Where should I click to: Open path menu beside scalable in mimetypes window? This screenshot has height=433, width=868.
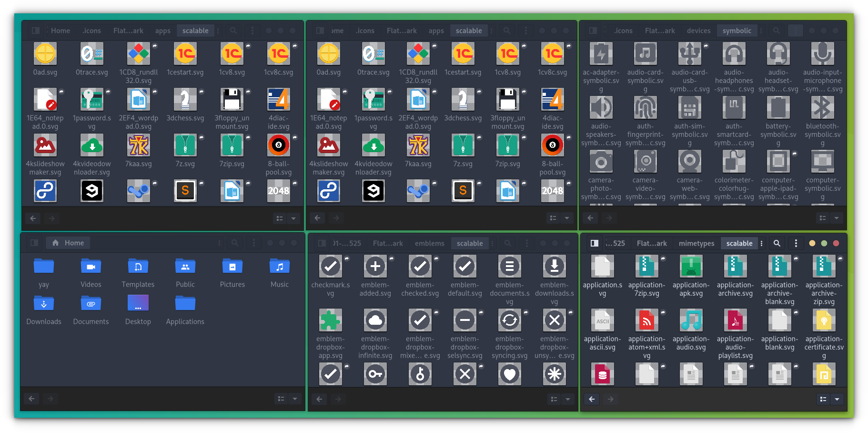[x=762, y=243]
